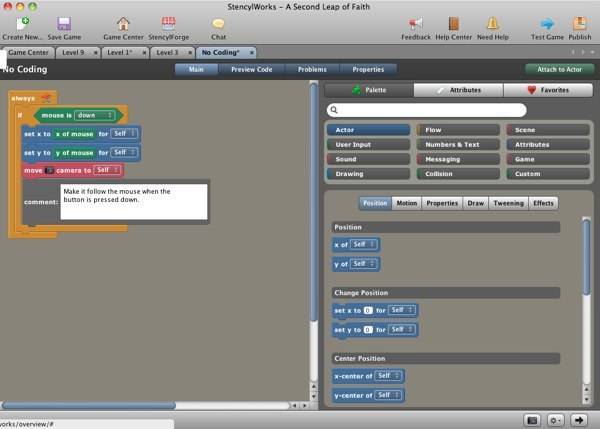Select the Messaging block category
This screenshot has width=600, height=429.
click(458, 159)
